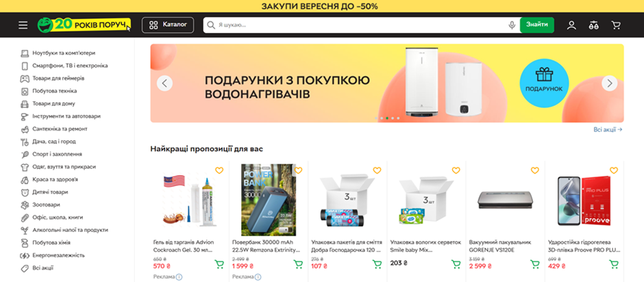Open the user account profile icon

(x=571, y=25)
